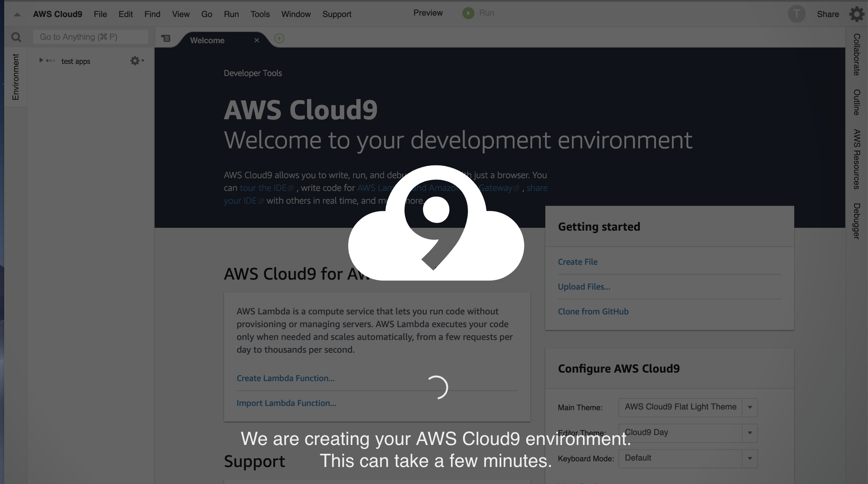Open the file tree gear menu

click(x=137, y=60)
